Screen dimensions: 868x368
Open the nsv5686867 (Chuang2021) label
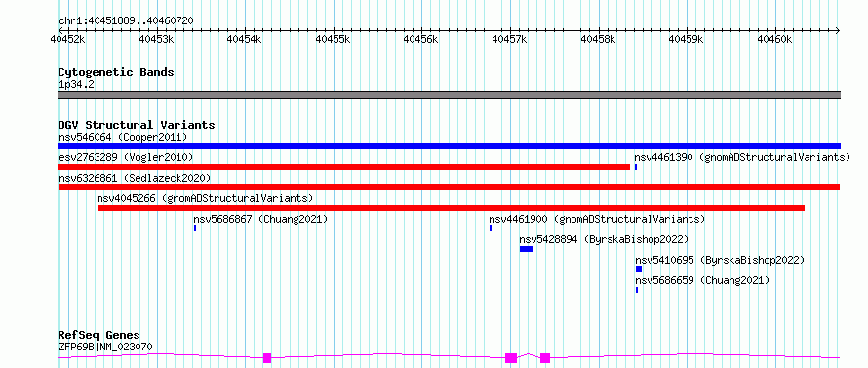pyautogui.click(x=260, y=219)
